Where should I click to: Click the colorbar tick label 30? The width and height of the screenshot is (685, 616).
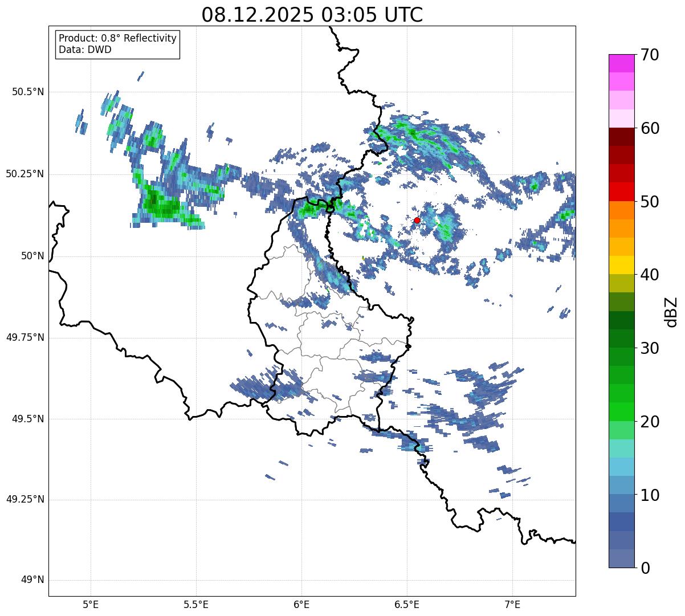pyautogui.click(x=650, y=348)
